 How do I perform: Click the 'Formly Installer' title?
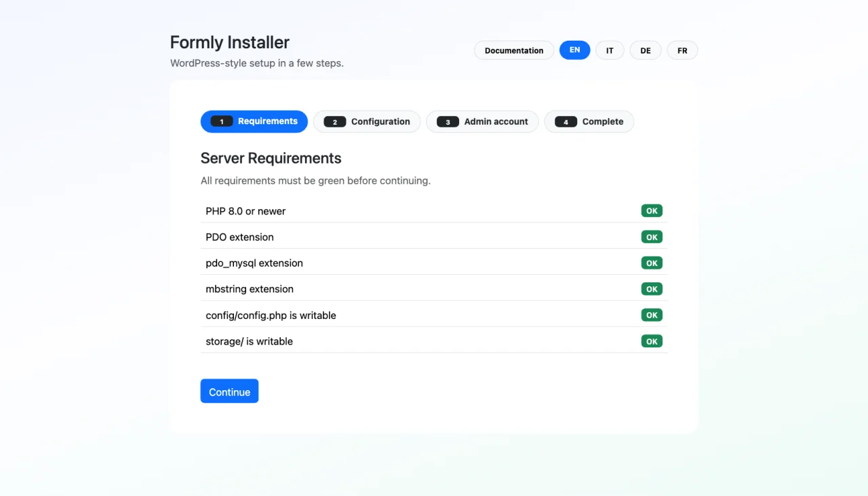(229, 42)
